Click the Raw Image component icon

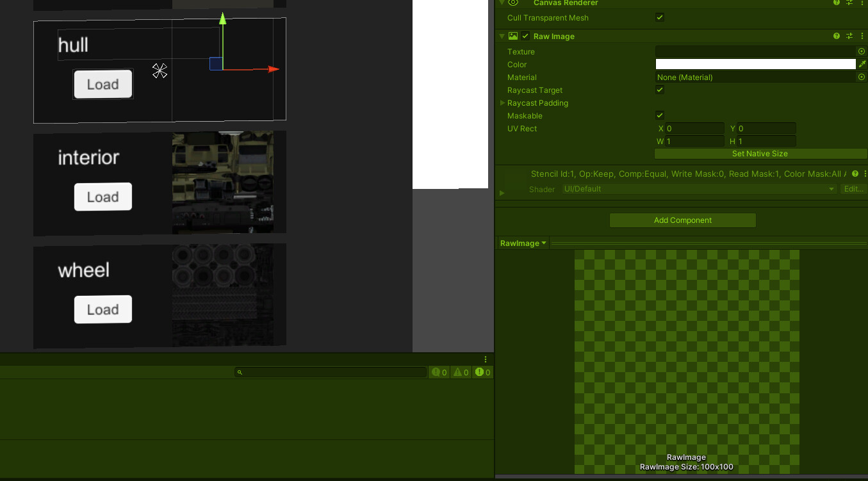point(514,36)
